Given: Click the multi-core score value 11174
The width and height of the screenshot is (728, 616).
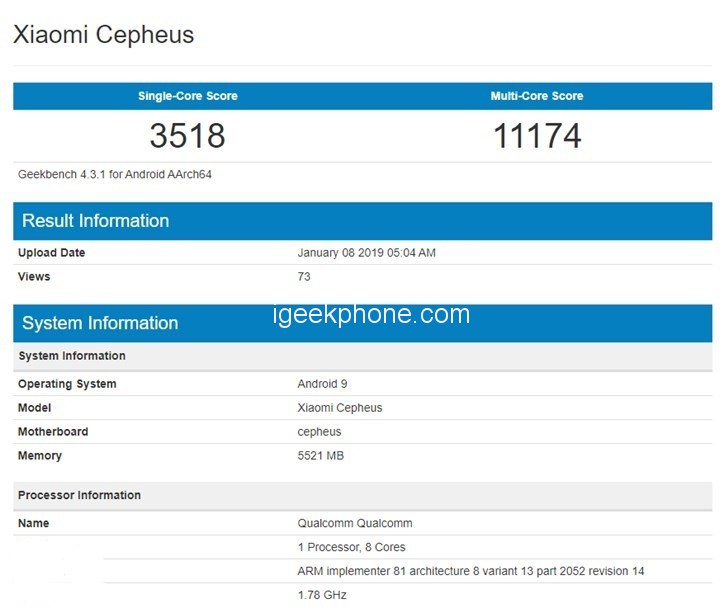Looking at the screenshot, I should (537, 135).
